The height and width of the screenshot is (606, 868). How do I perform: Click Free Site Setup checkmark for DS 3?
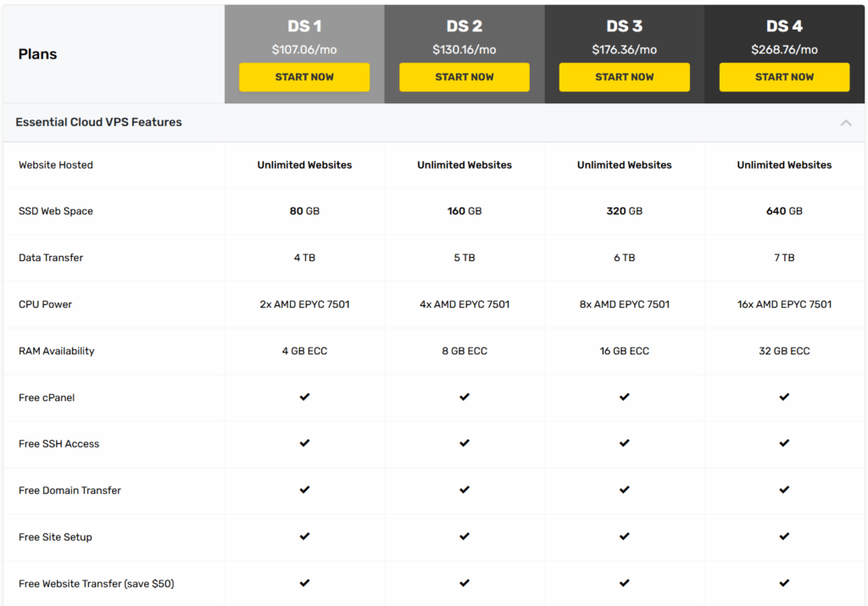point(625,537)
